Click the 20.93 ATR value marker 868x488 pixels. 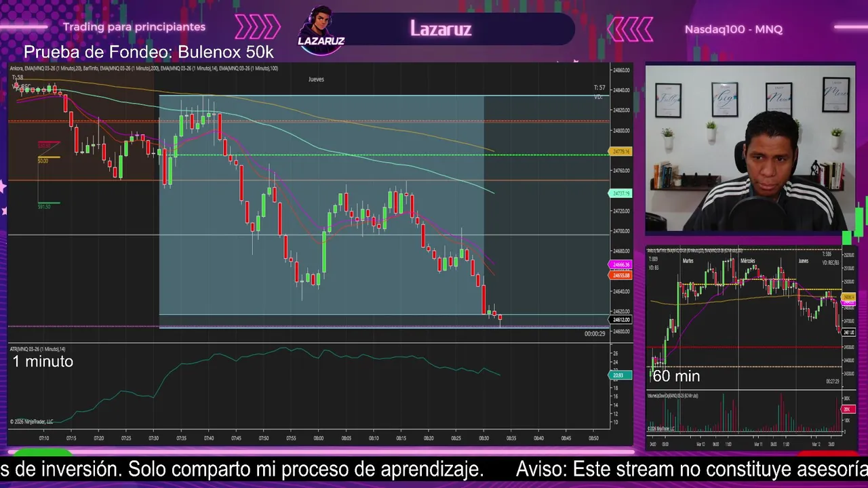[620, 375]
